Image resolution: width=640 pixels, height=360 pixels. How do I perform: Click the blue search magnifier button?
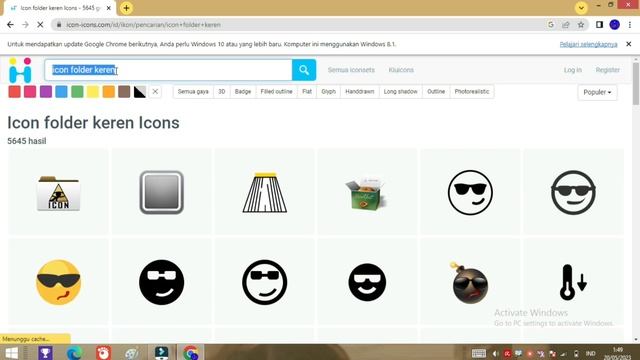[x=304, y=70]
